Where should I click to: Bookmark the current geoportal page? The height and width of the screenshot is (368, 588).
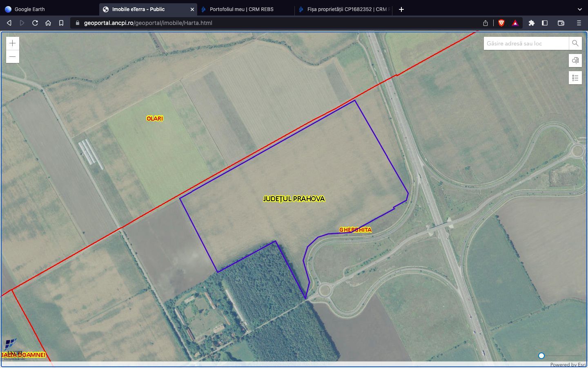tap(61, 23)
